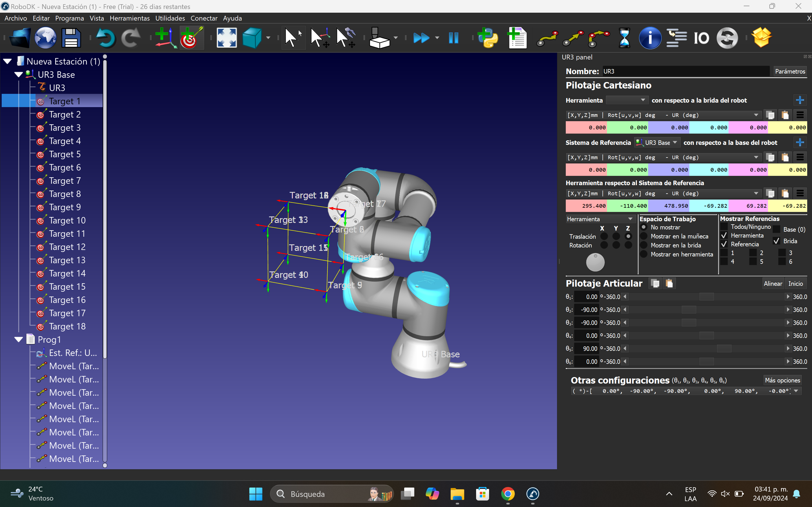Open the online library globe icon
The height and width of the screenshot is (507, 812).
point(46,38)
